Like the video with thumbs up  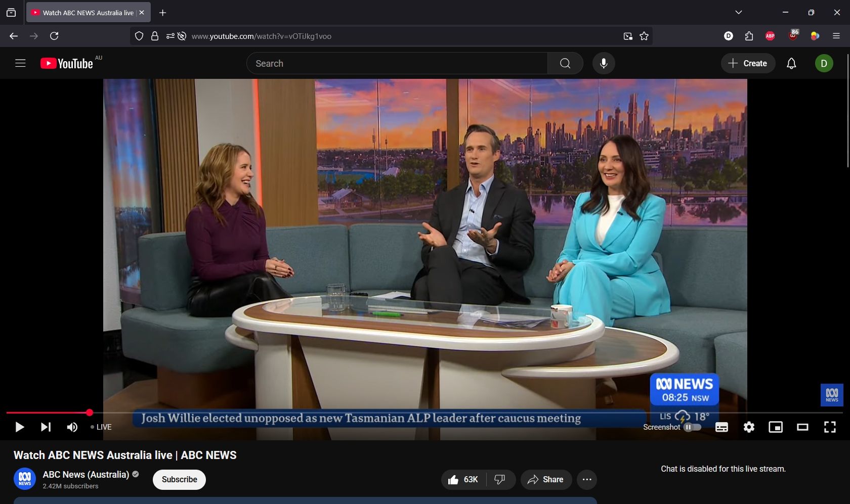[x=463, y=479]
